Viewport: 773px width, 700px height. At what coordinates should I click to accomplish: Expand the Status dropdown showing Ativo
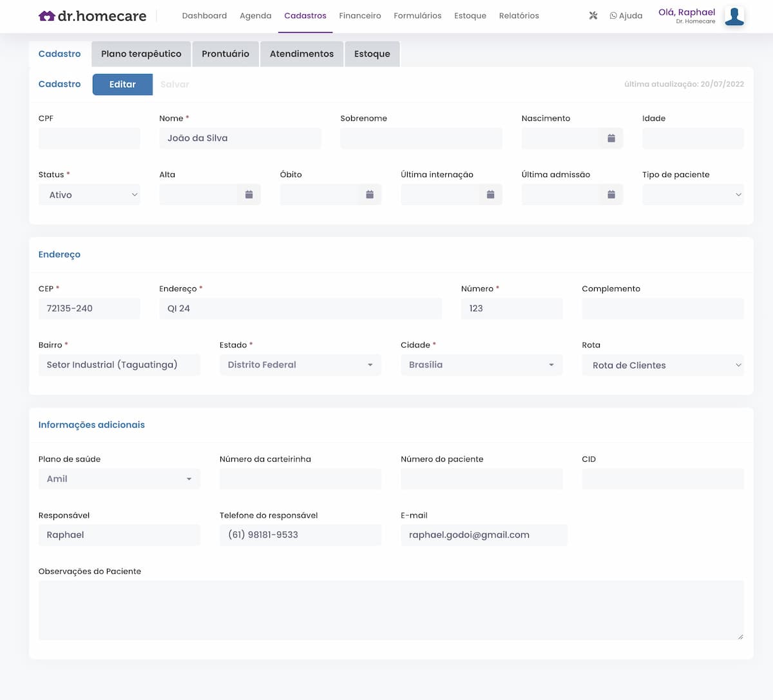(89, 194)
